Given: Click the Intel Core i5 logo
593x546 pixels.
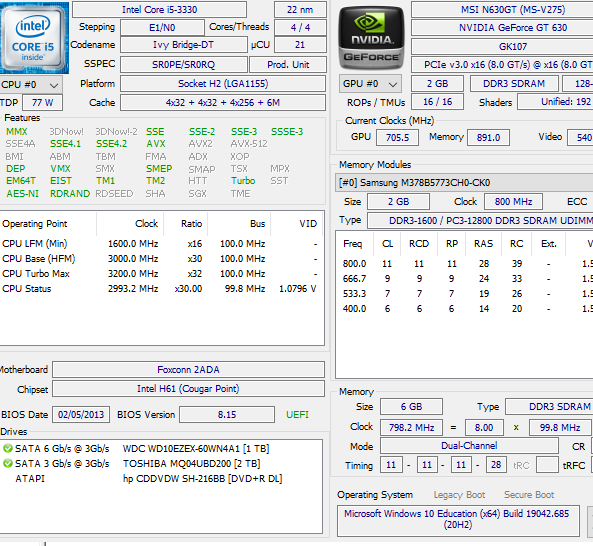Looking at the screenshot, I should tap(34, 38).
